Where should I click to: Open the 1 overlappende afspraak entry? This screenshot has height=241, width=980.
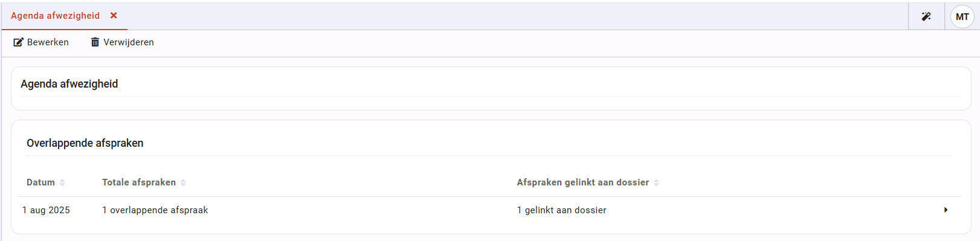[155, 210]
